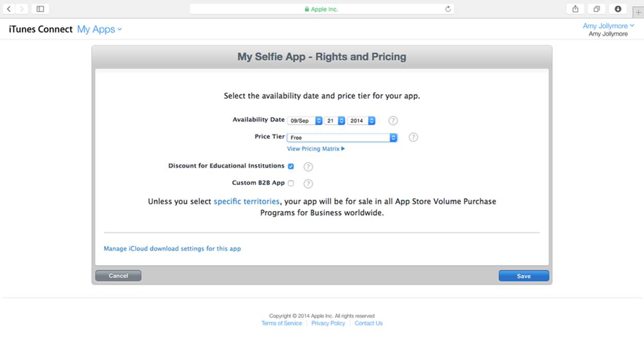Uncheck Discount for Educational Institutions

(291, 166)
